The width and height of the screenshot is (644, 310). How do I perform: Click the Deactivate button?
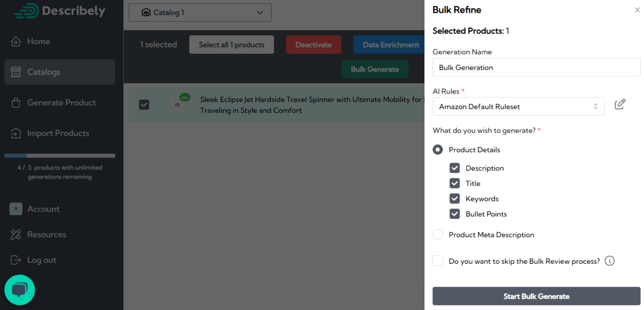point(313,44)
